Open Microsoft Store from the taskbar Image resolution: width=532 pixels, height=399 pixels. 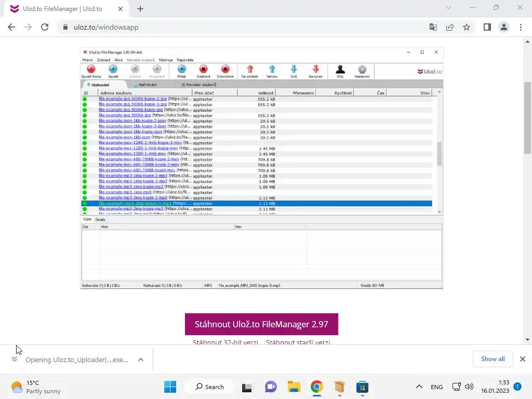pyautogui.click(x=362, y=387)
